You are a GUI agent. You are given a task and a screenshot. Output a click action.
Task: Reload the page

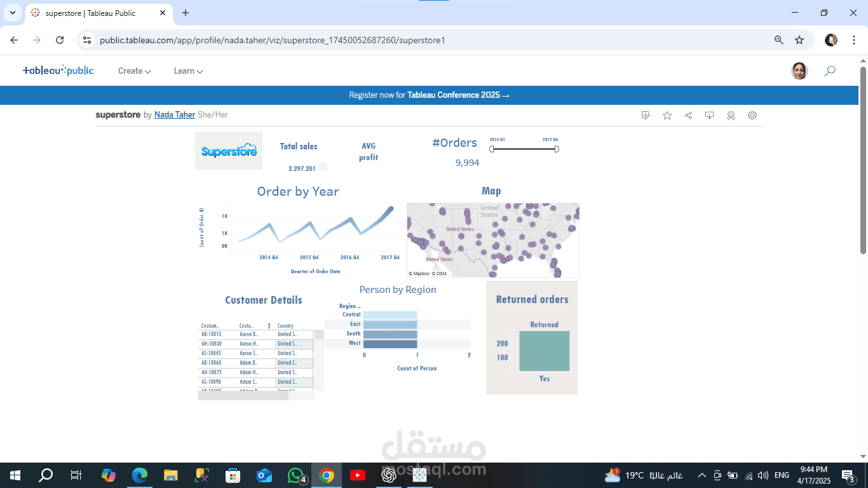(60, 40)
